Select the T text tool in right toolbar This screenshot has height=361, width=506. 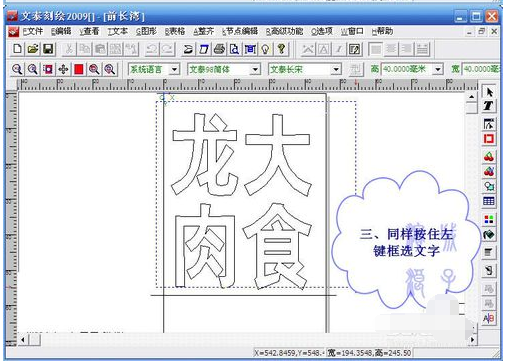489,106
